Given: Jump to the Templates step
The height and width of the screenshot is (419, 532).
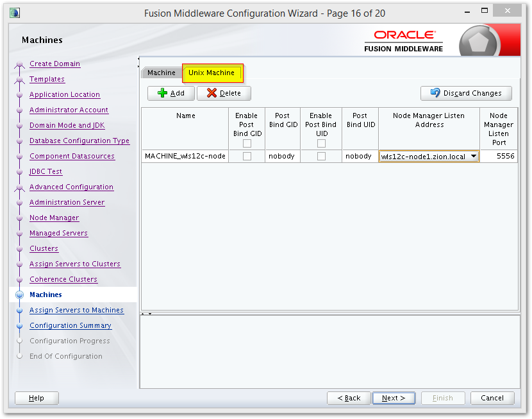Looking at the screenshot, I should point(47,79).
